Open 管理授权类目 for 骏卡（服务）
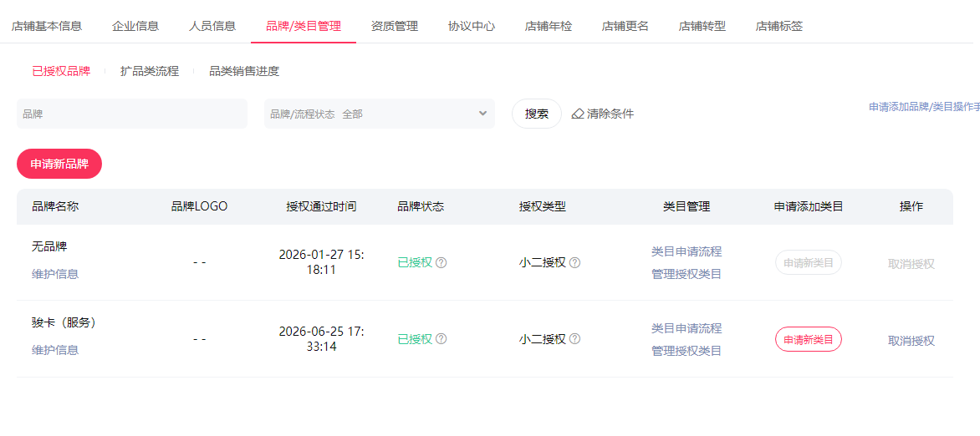The width and height of the screenshot is (980, 436). click(687, 351)
